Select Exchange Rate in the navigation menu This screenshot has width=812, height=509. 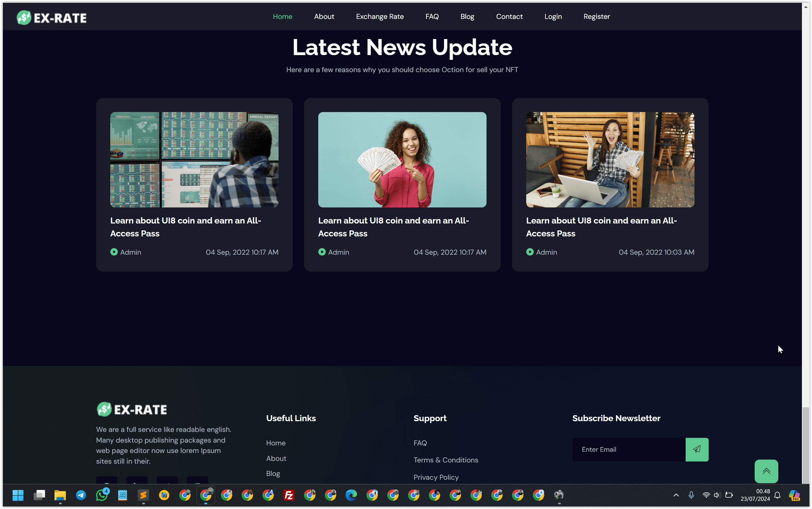click(380, 16)
